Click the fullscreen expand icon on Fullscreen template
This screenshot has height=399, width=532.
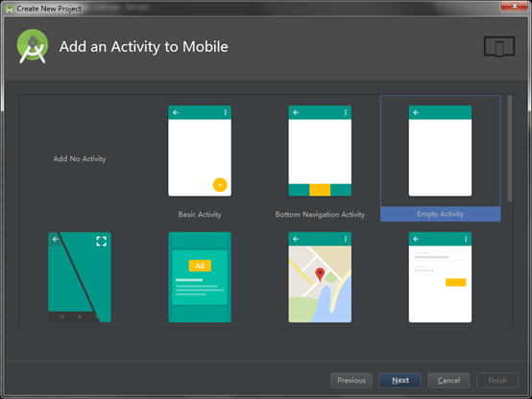101,242
